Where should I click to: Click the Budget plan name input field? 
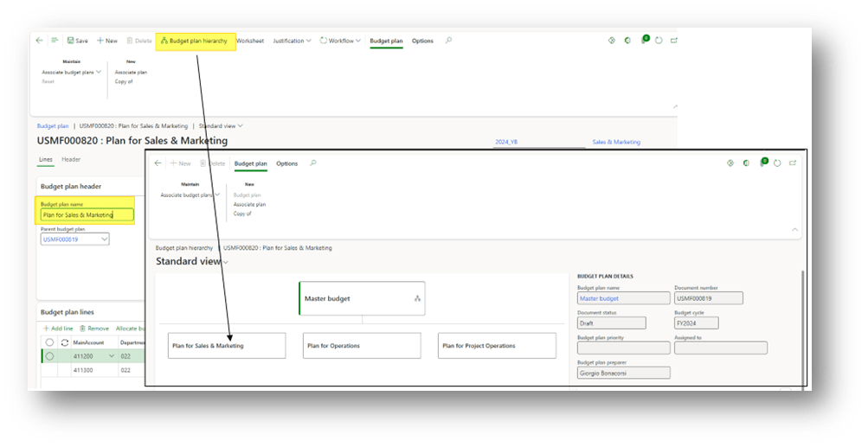[87, 214]
